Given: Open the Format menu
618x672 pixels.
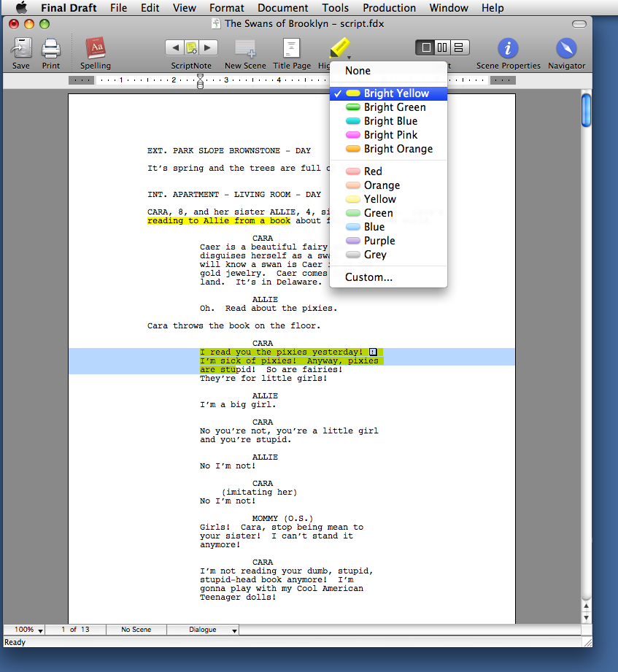Looking at the screenshot, I should point(226,8).
